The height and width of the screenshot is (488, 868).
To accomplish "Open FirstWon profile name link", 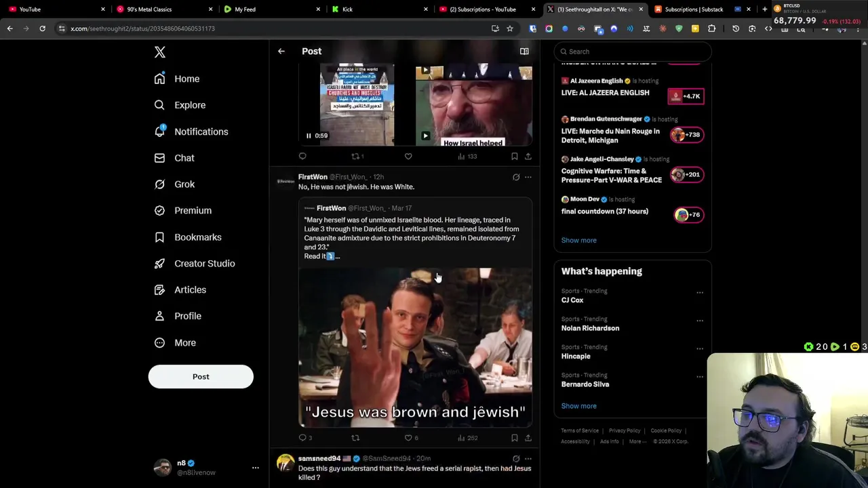I will [x=313, y=177].
